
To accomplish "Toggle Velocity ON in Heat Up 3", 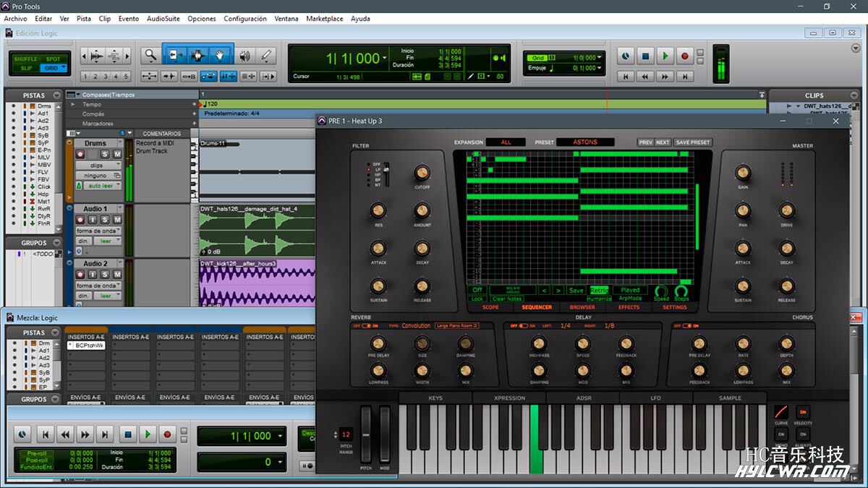I will click(803, 411).
